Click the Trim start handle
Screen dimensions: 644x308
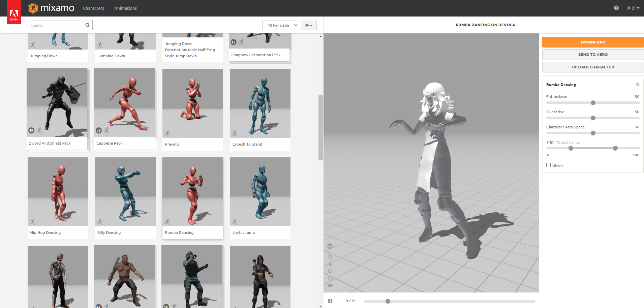[571, 148]
